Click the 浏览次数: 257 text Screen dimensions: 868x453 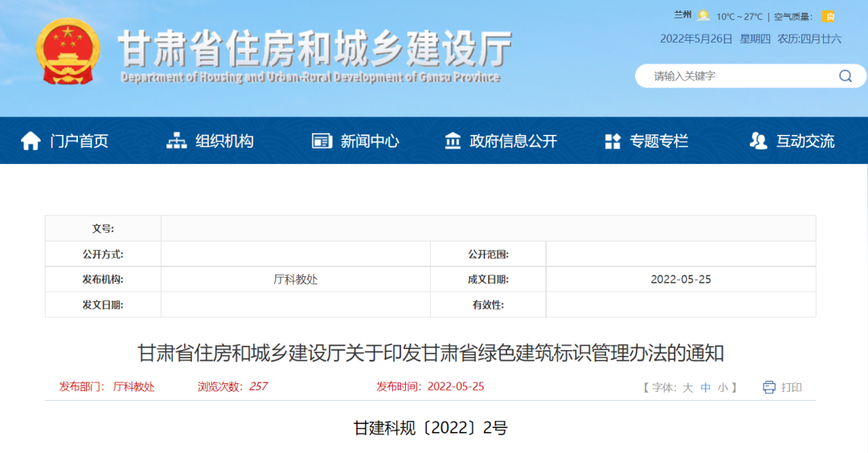(232, 386)
